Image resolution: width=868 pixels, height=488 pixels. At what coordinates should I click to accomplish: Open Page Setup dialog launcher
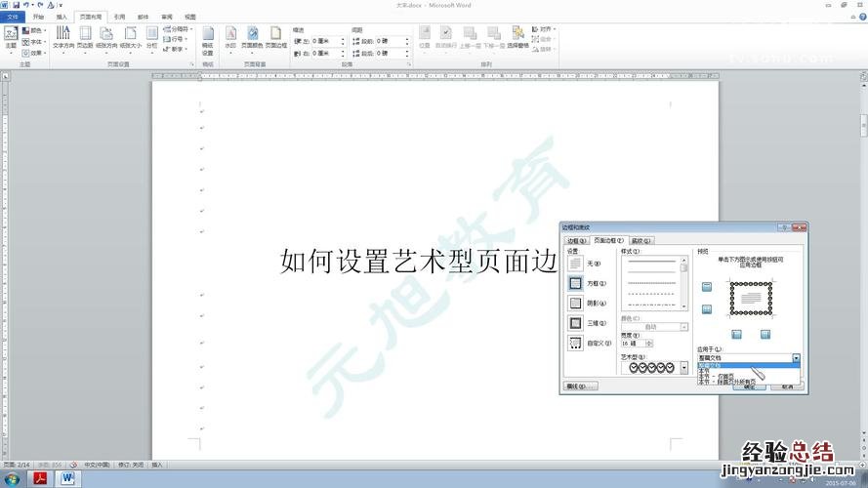tap(192, 64)
